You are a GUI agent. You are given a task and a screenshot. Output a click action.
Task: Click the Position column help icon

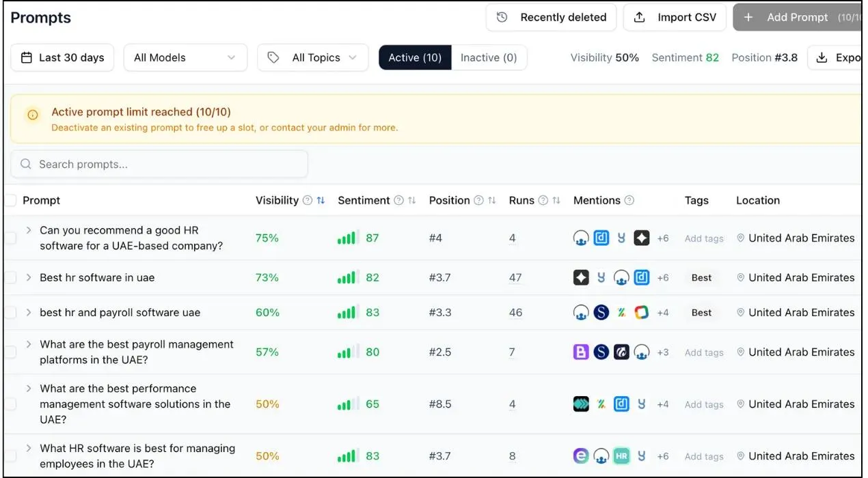(478, 201)
